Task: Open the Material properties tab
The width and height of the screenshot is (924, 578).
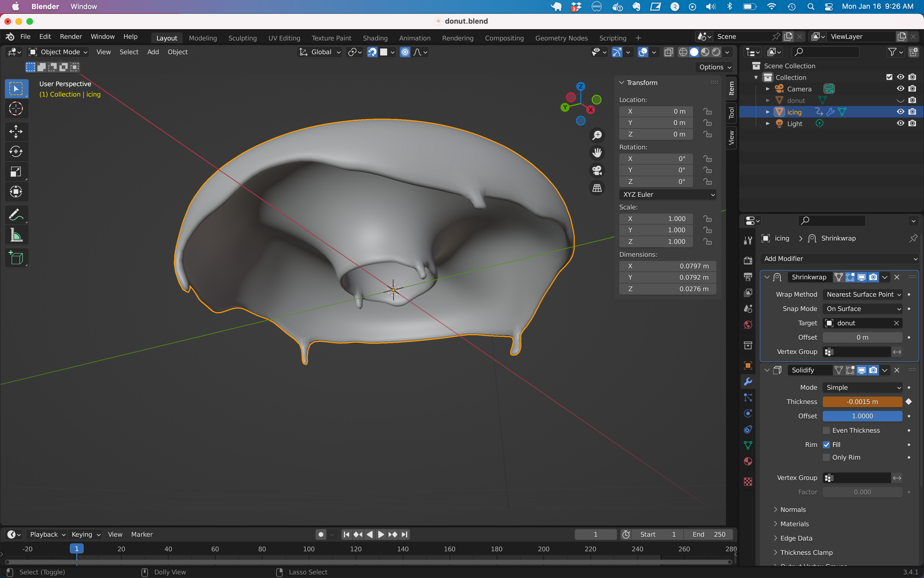Action: (748, 461)
